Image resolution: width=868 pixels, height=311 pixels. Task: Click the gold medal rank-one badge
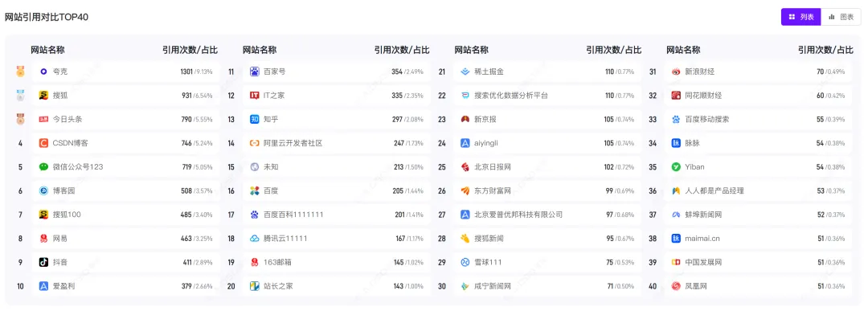pyautogui.click(x=20, y=72)
